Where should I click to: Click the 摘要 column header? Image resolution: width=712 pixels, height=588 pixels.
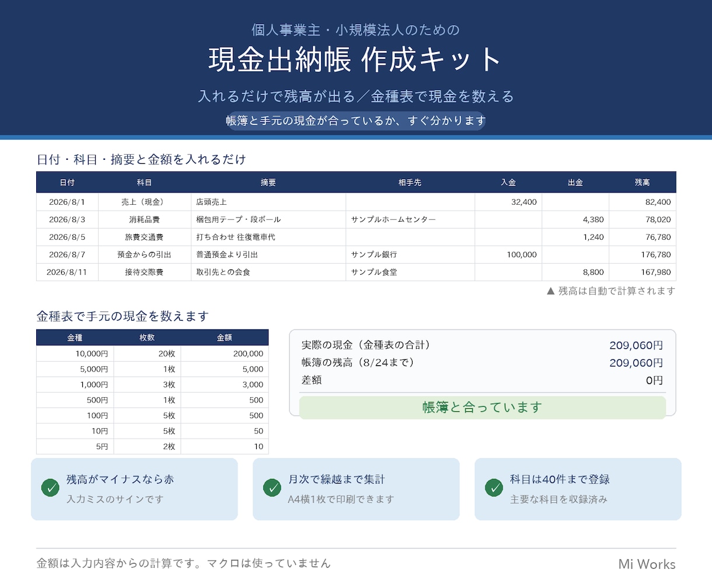click(268, 183)
